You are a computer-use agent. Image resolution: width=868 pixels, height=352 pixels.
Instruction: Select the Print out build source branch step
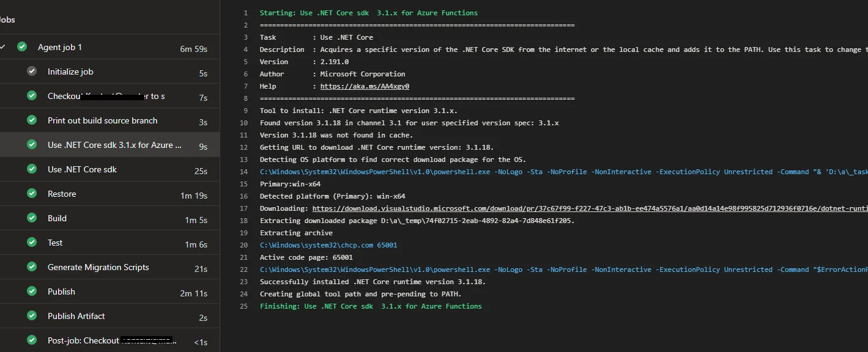click(x=101, y=122)
